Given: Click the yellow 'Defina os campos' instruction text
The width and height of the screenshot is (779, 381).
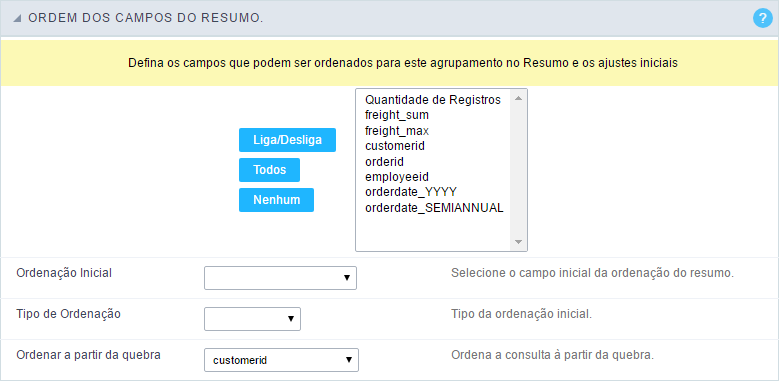Looking at the screenshot, I should (403, 64).
